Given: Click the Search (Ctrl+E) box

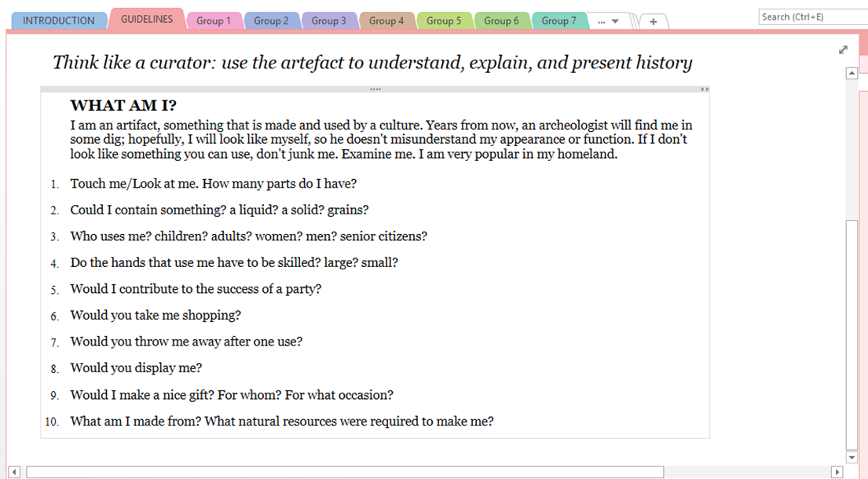Looking at the screenshot, I should pos(812,16).
